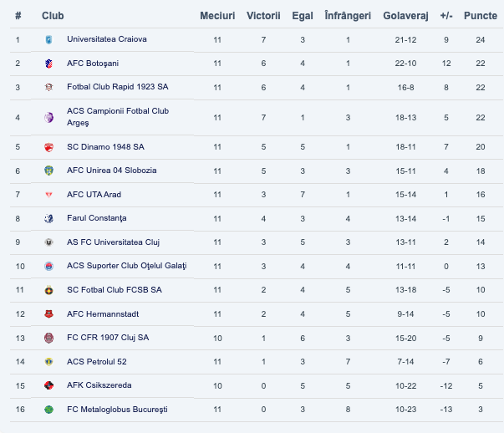Open Fotbal Club Rapid 1923 SA link

click(115, 87)
